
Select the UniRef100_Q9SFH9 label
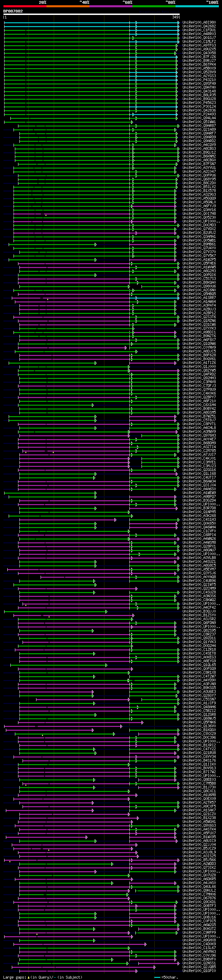[199, 83]
